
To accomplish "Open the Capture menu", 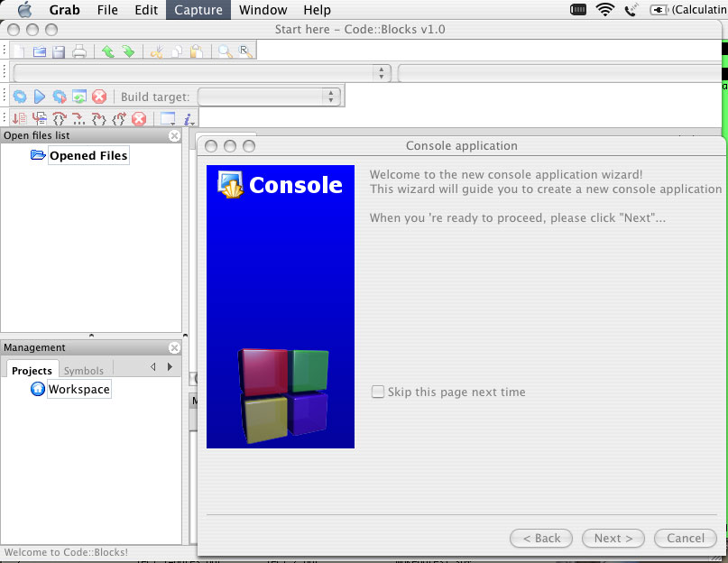I will pos(198,10).
